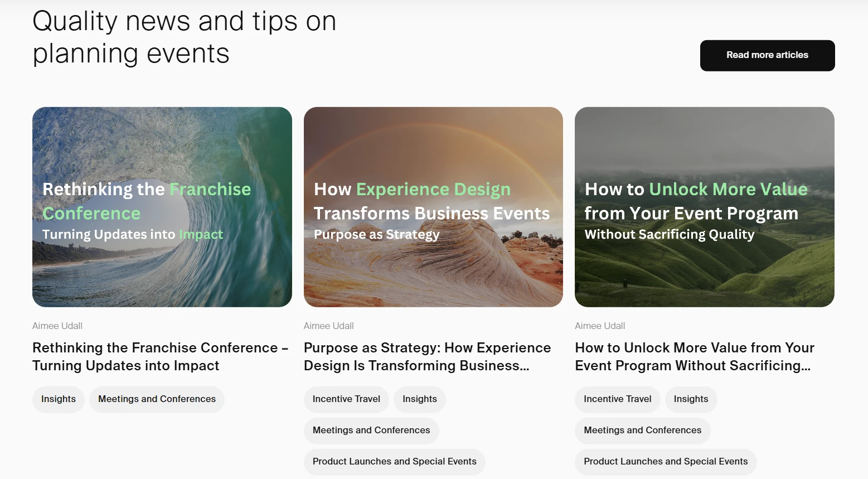
Task: Select Incentive Travel tag on Purpose as Strategy article
Action: coord(346,399)
